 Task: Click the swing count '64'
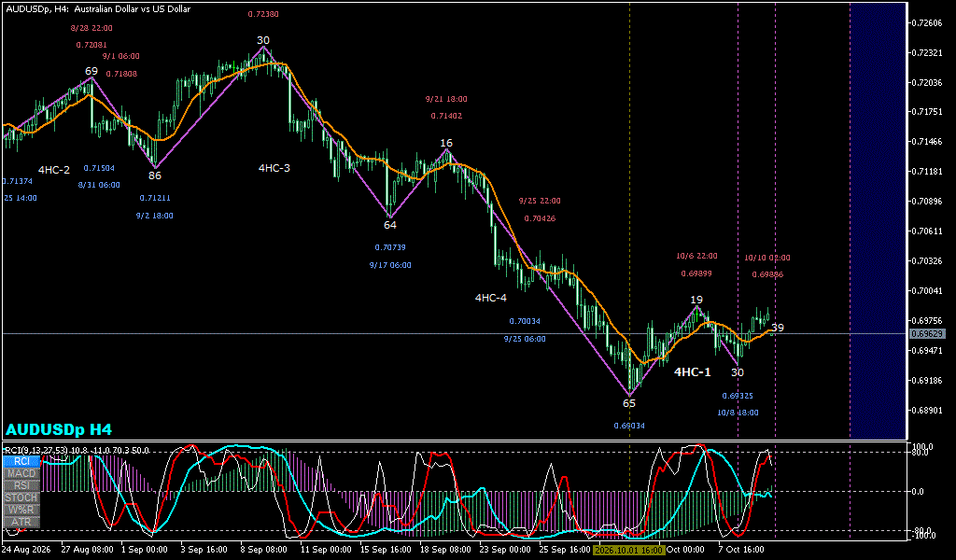tap(390, 225)
